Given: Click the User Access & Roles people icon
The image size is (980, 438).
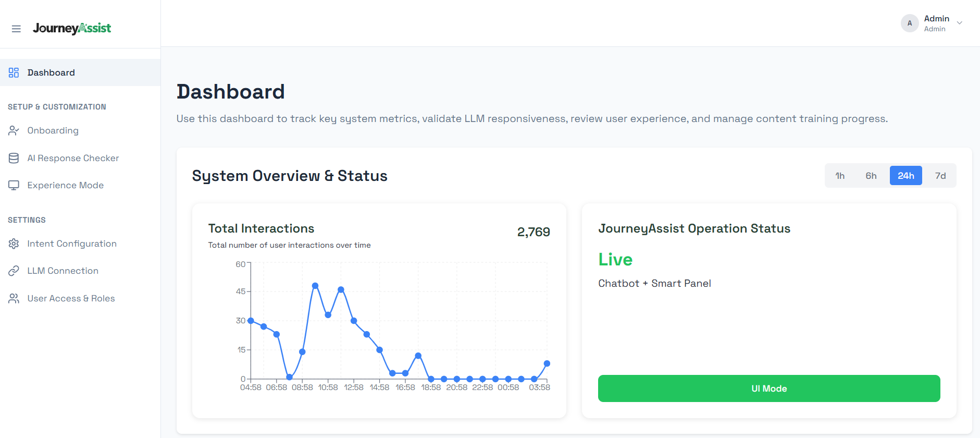Looking at the screenshot, I should 14,298.
